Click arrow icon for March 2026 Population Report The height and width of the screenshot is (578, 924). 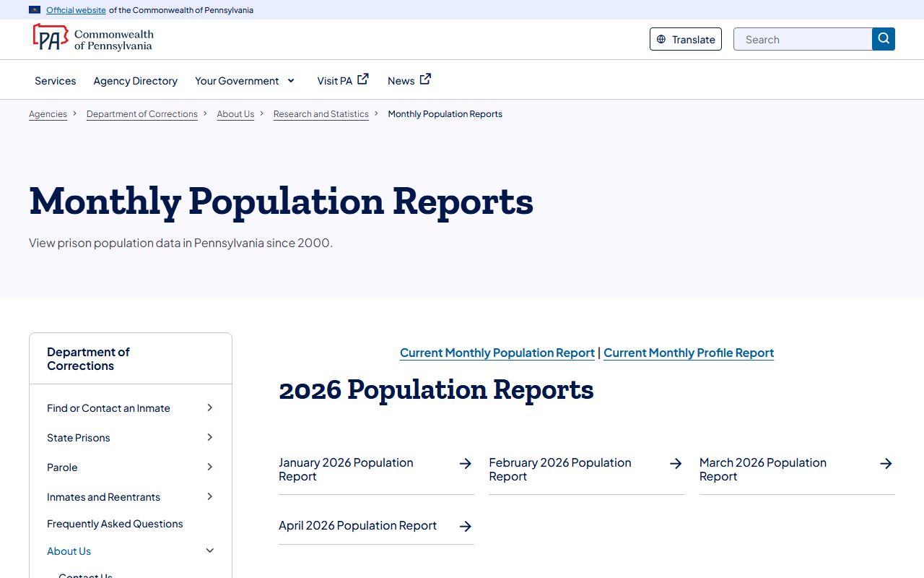[886, 464]
